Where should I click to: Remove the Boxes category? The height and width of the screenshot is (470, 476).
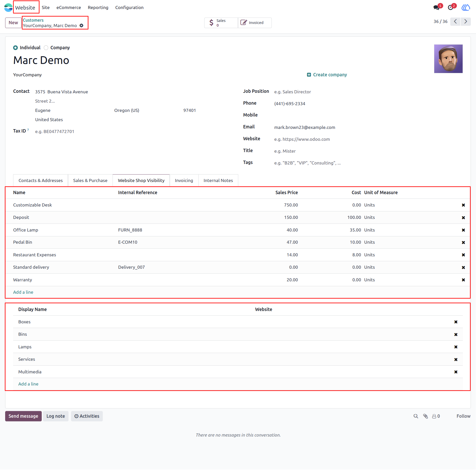pos(456,322)
